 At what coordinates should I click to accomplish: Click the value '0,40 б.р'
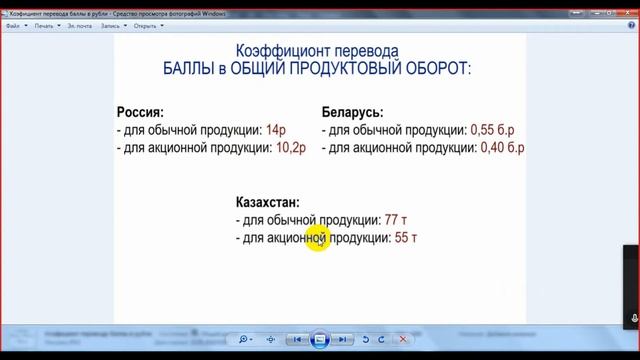tap(502, 148)
